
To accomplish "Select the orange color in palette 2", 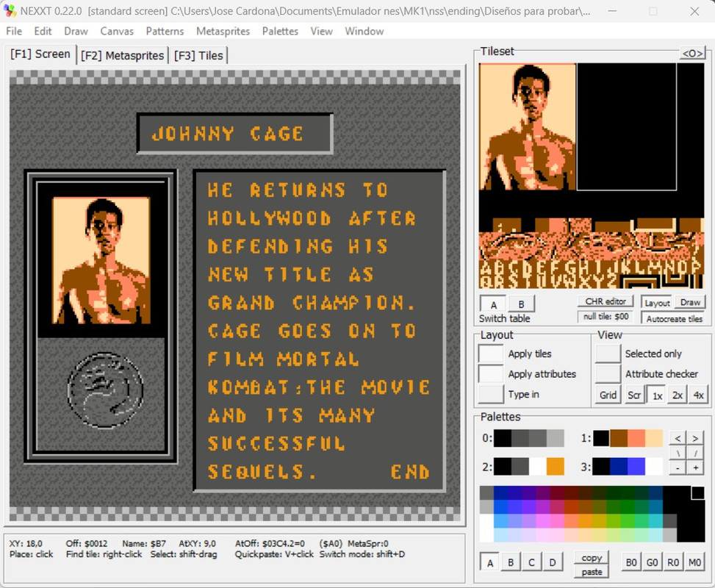I will point(556,467).
